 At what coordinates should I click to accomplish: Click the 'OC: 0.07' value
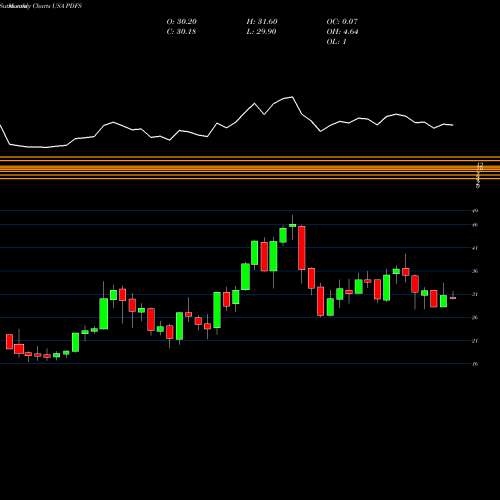pos(342,22)
